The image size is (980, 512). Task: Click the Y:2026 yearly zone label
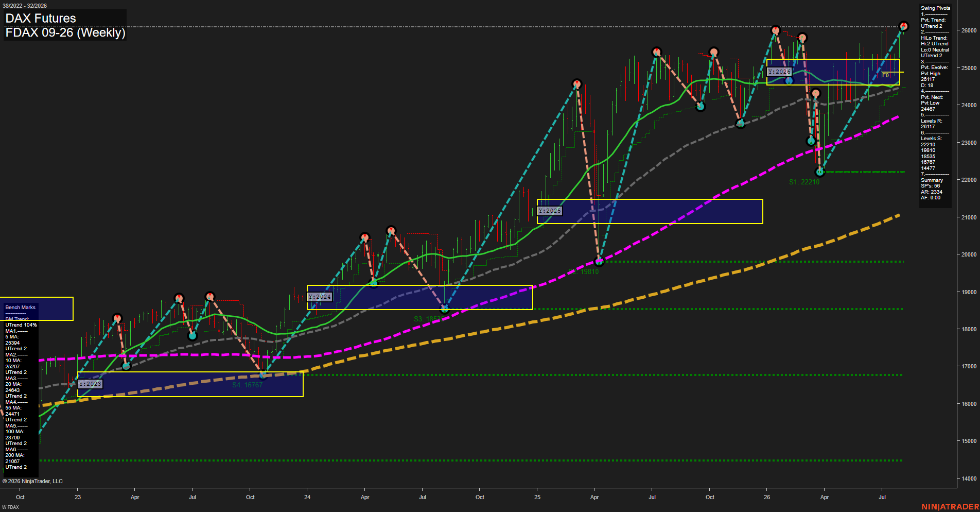pos(779,72)
